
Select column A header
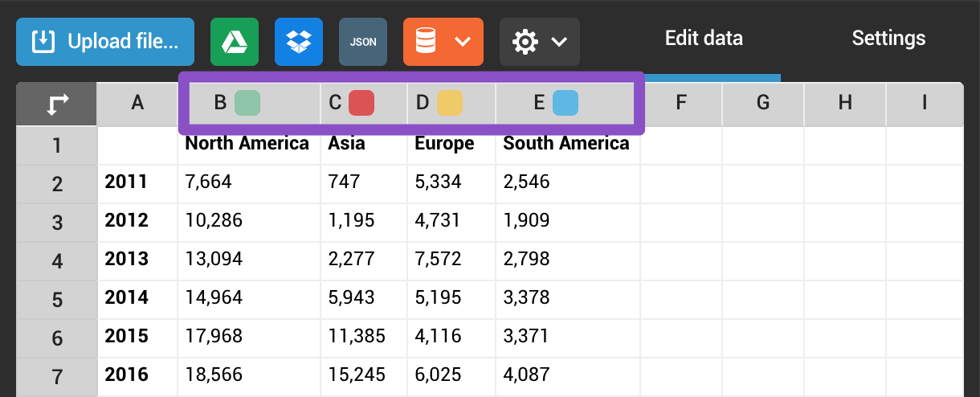137,104
